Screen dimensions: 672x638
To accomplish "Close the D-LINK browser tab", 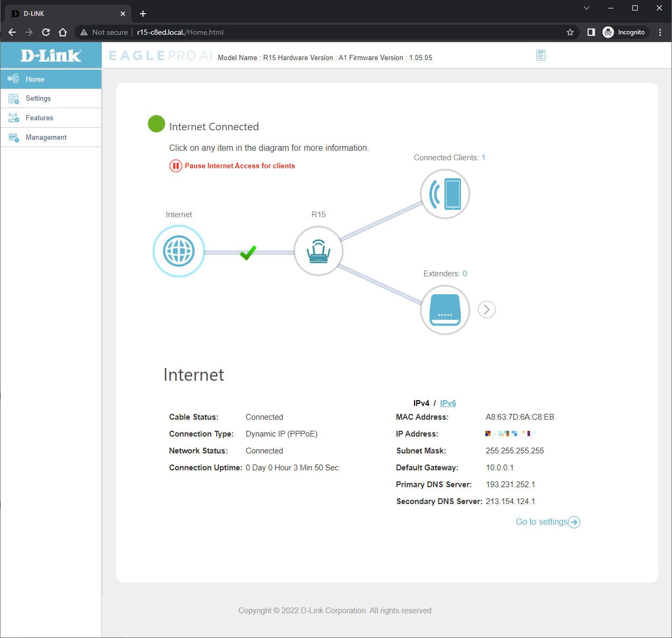I will point(123,14).
